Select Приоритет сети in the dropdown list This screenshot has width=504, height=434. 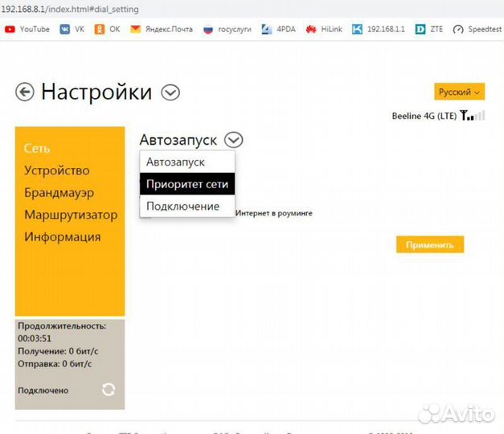[x=187, y=184]
